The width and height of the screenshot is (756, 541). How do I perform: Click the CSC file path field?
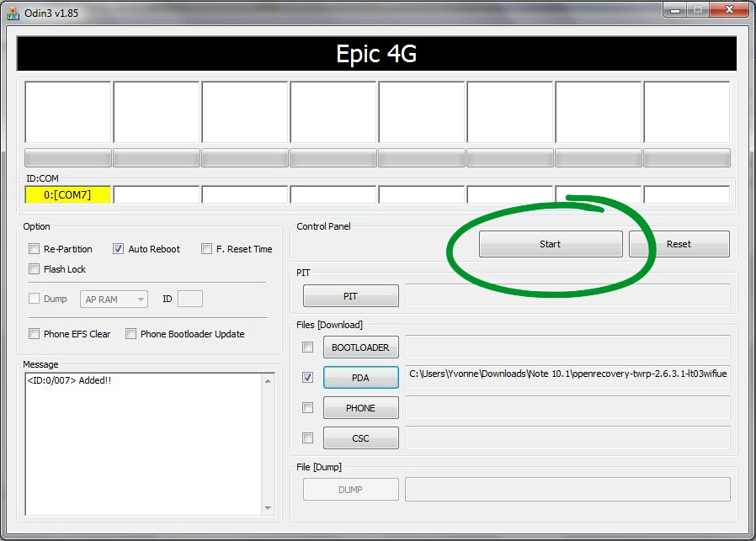[567, 438]
